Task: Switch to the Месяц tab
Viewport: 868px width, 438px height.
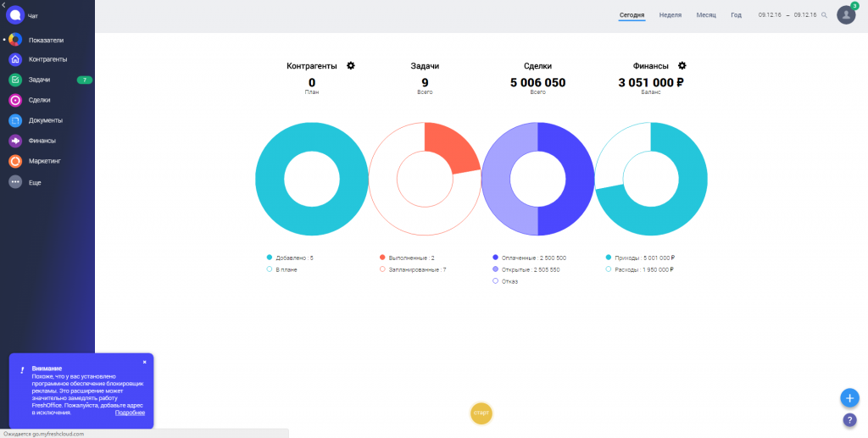Action: pos(706,15)
